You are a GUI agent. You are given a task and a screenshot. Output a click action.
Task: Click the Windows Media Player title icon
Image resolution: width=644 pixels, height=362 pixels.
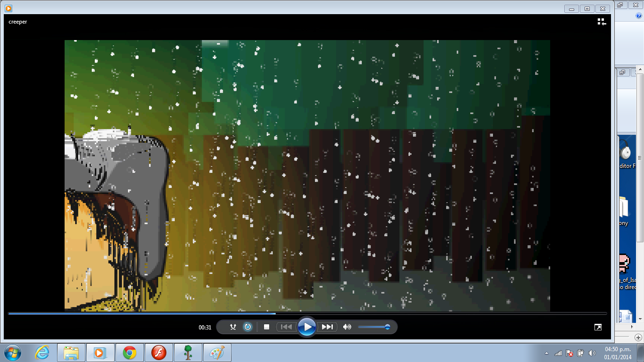[8, 8]
